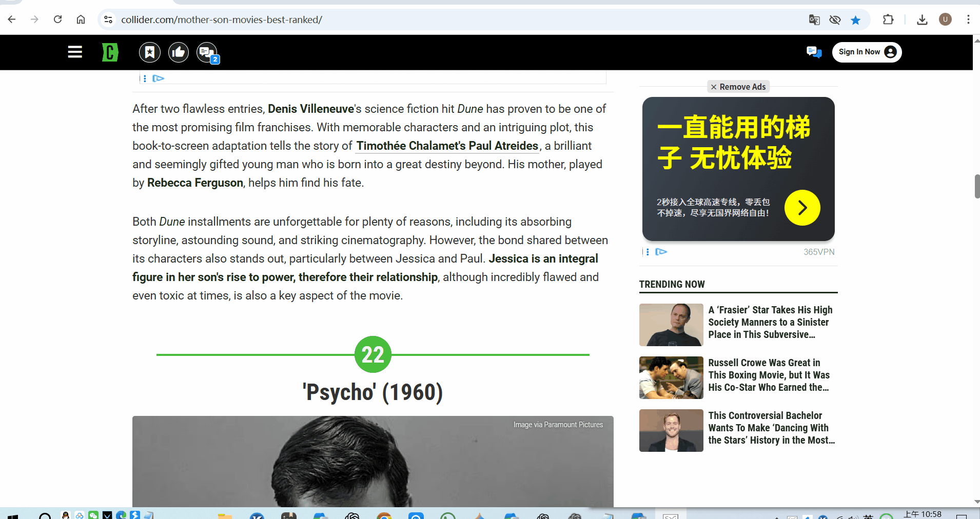
Task: Open Chrome's three-dot menu
Action: click(968, 20)
